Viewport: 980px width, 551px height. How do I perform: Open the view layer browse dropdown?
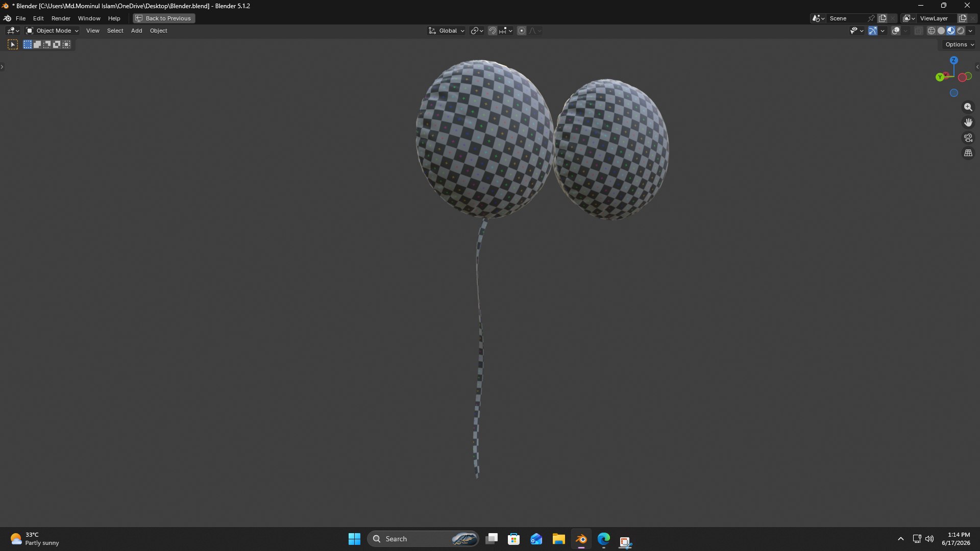pyautogui.click(x=909, y=18)
